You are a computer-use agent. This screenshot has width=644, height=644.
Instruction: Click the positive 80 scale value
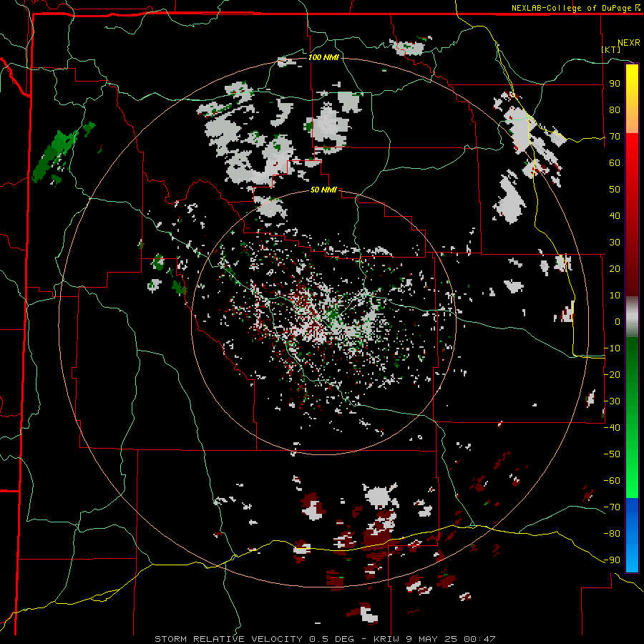click(615, 110)
